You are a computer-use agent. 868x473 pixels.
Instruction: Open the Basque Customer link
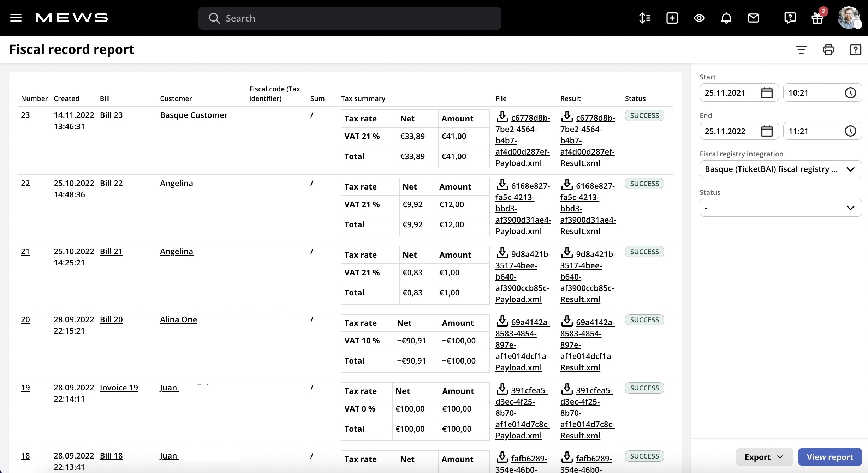(x=194, y=115)
